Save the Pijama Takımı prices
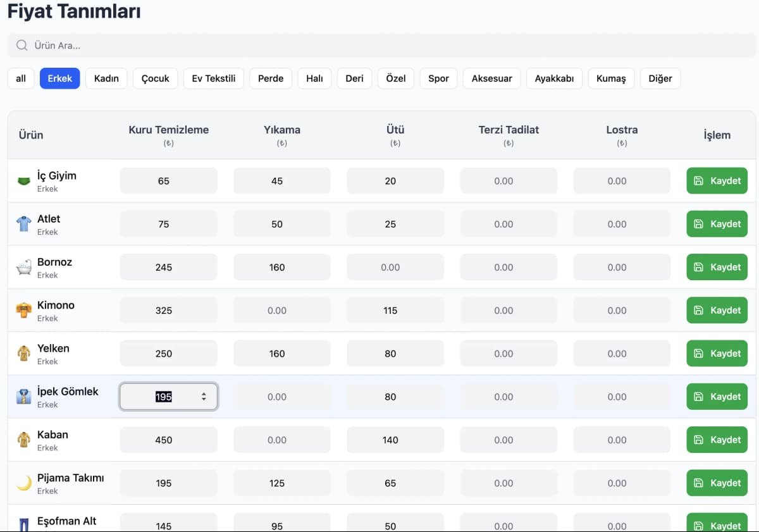The image size is (759, 532). (717, 483)
